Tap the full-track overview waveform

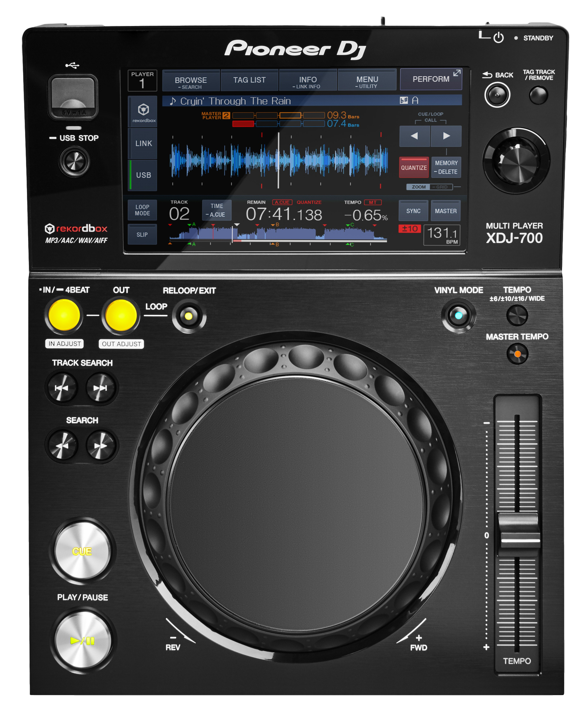pyautogui.click(x=278, y=234)
